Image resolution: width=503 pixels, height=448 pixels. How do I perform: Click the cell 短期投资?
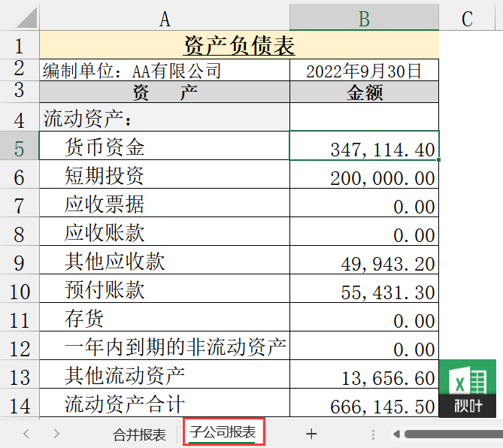(165, 174)
